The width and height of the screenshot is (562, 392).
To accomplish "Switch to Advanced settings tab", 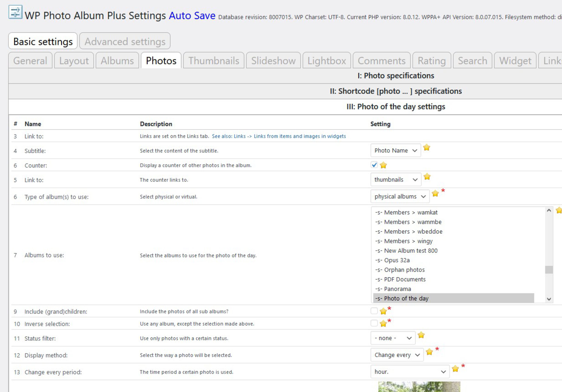I will tap(125, 41).
